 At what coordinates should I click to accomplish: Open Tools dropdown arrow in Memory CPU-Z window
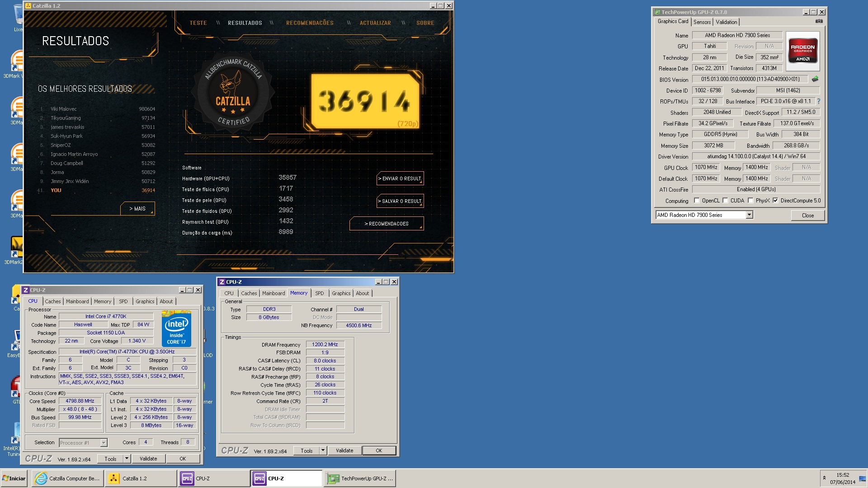pyautogui.click(x=323, y=450)
